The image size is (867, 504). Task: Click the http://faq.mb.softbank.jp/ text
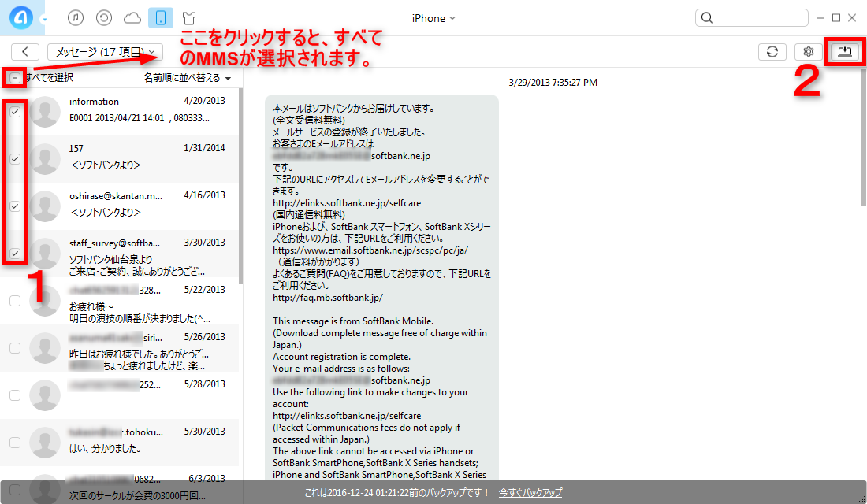327,298
